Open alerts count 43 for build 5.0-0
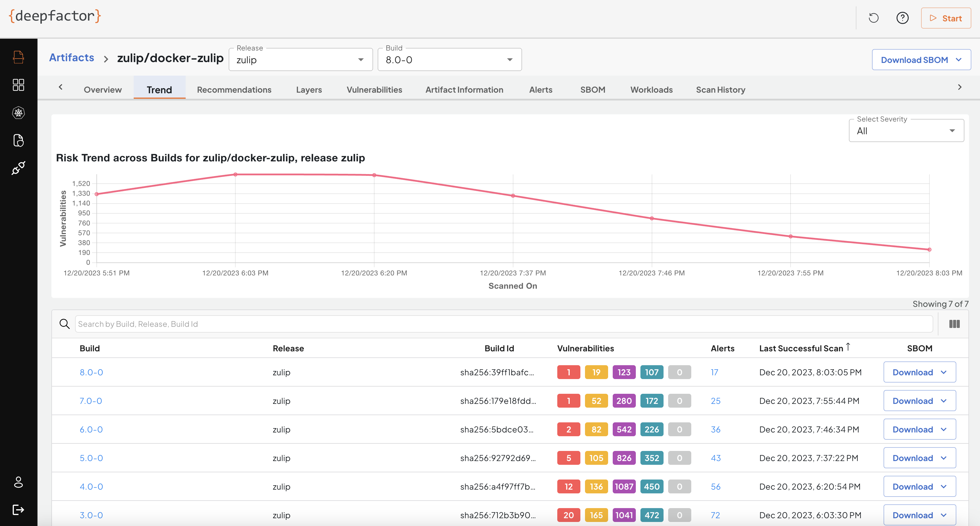The height and width of the screenshot is (526, 980). click(x=716, y=458)
